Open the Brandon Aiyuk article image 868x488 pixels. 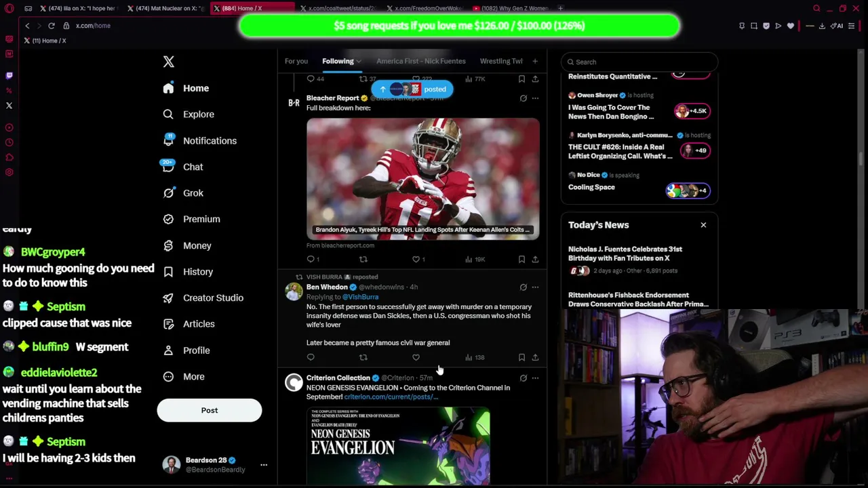[423, 179]
